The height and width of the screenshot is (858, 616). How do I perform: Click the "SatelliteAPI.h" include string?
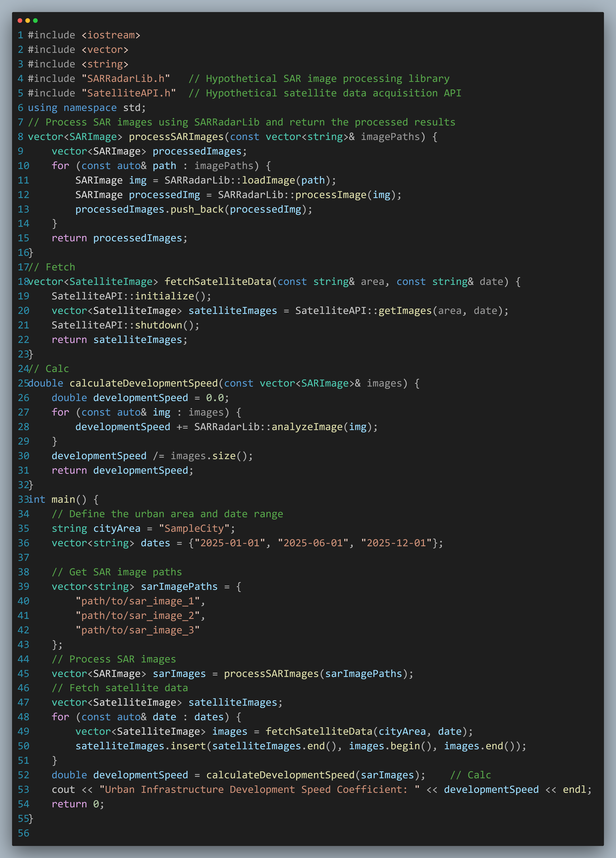(x=129, y=93)
